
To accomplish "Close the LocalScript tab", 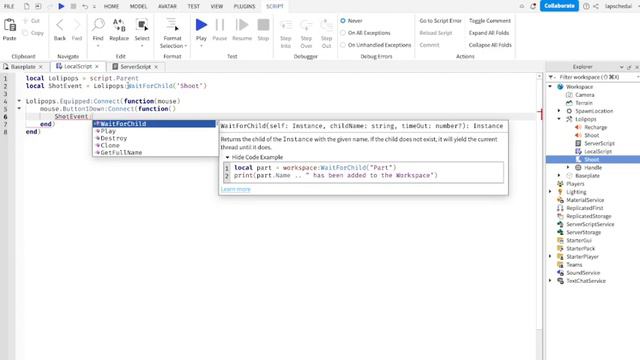I will 97,67.
